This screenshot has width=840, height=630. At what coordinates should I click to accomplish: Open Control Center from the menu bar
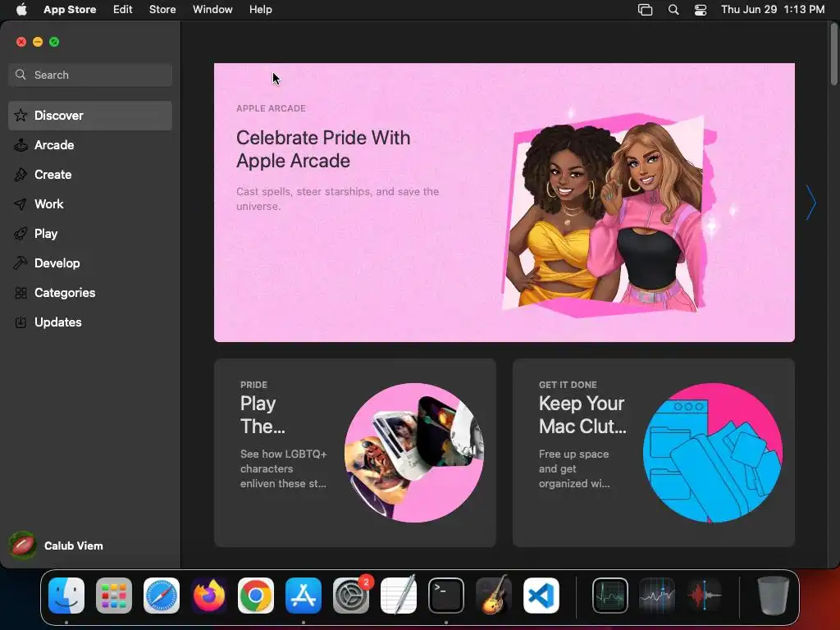click(701, 10)
